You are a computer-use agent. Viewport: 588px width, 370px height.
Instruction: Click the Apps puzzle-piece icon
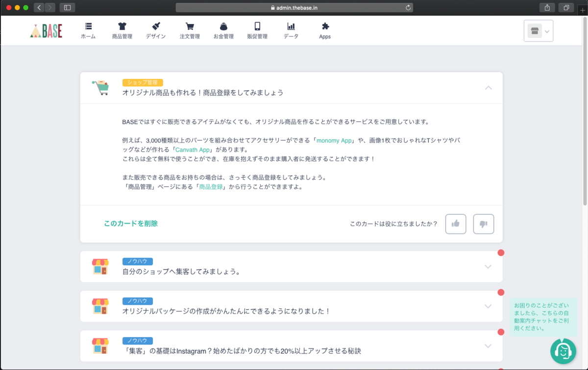[324, 30]
